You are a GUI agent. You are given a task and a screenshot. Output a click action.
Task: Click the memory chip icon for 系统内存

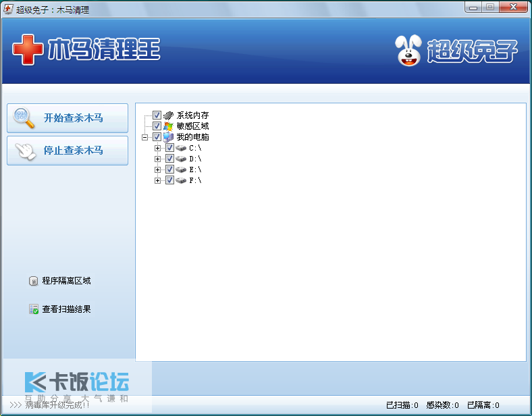click(168, 115)
